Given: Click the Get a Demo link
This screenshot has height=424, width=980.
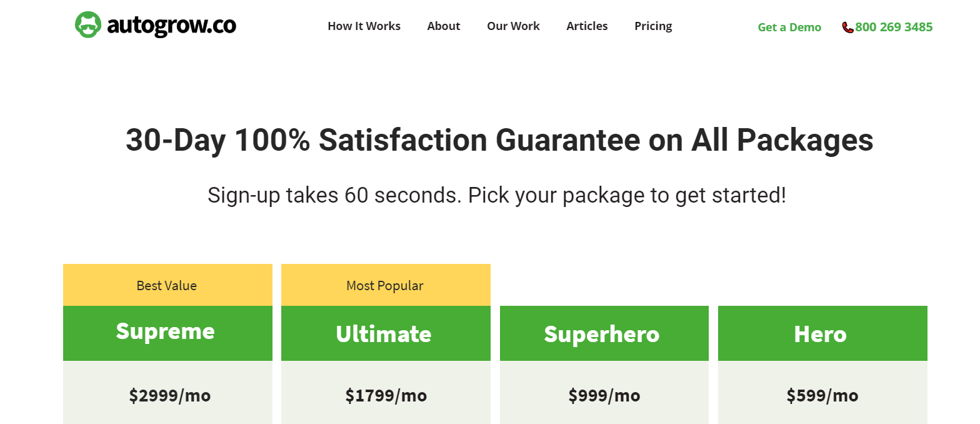Looking at the screenshot, I should pos(789,27).
